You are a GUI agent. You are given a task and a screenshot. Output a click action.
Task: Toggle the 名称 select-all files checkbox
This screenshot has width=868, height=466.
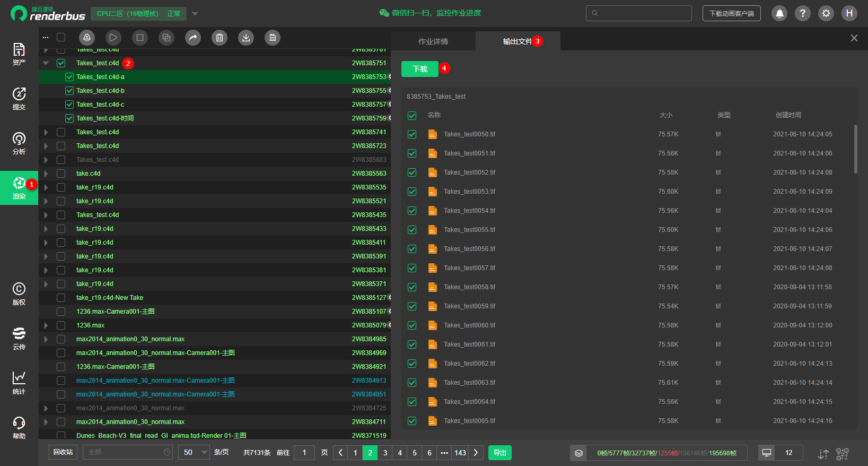click(x=412, y=115)
